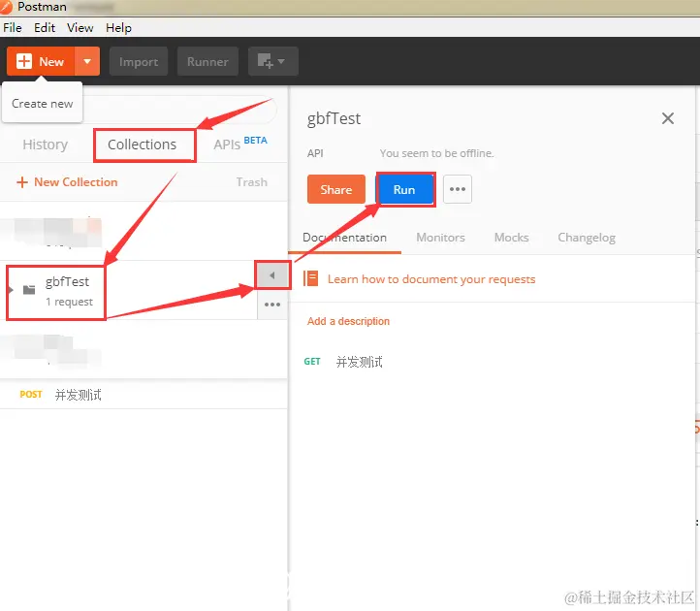
Task: Click the blue Run button
Action: click(404, 189)
